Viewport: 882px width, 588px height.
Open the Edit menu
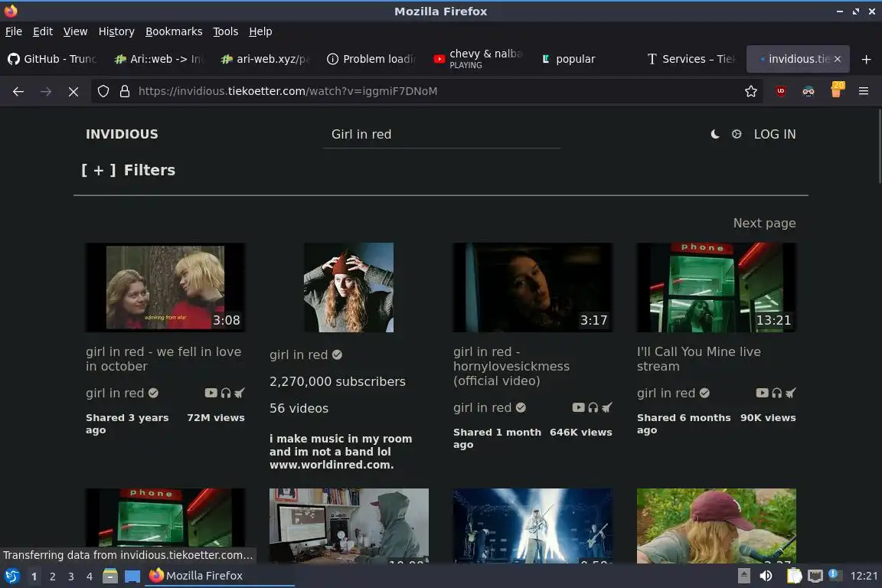pyautogui.click(x=43, y=31)
